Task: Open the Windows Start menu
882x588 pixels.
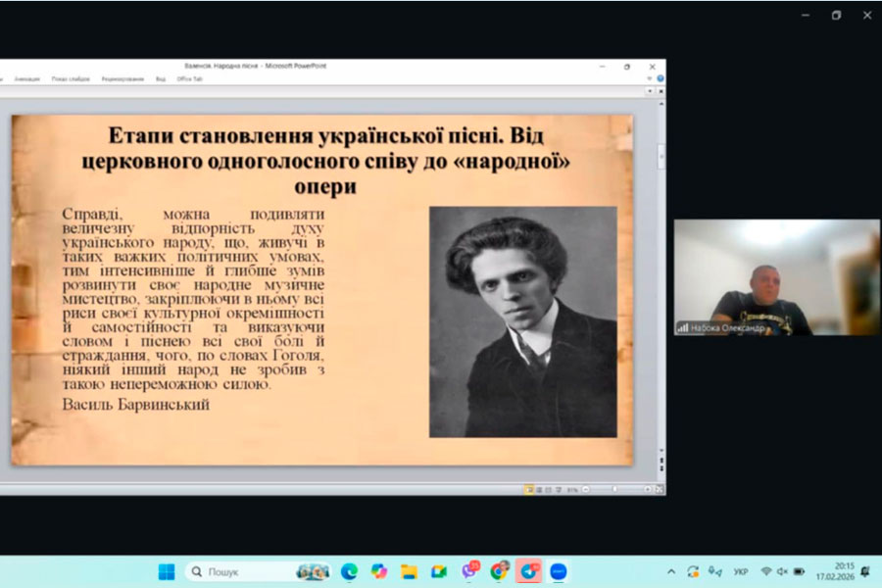Action: [x=167, y=571]
